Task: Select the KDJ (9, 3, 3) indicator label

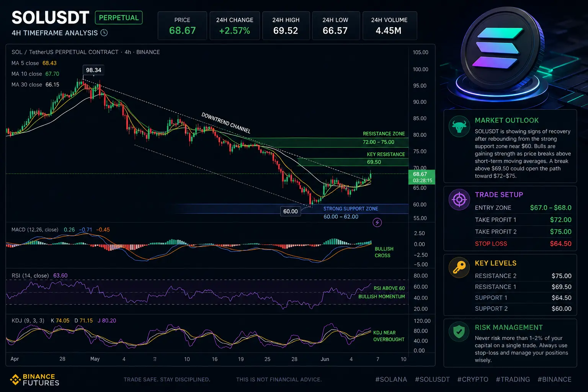Action: tap(28, 321)
